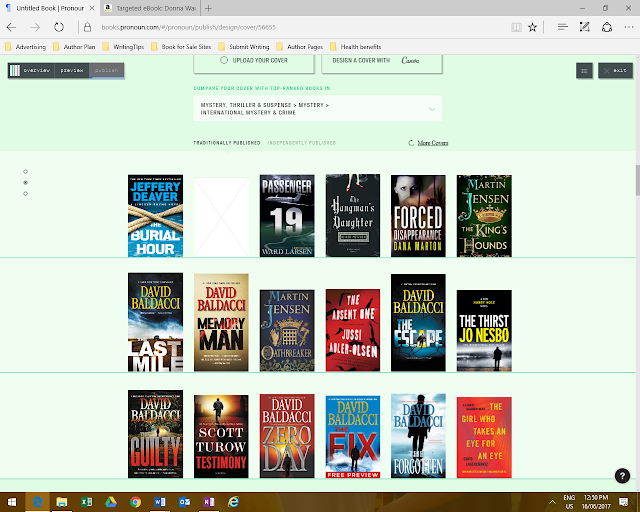Close the Untitled Book Pronoun tab
The height and width of the screenshot is (512, 640).
click(x=92, y=8)
